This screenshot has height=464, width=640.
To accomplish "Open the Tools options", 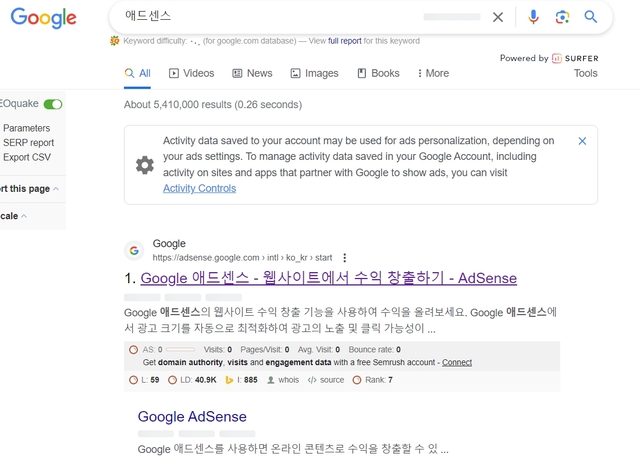I will coord(586,73).
